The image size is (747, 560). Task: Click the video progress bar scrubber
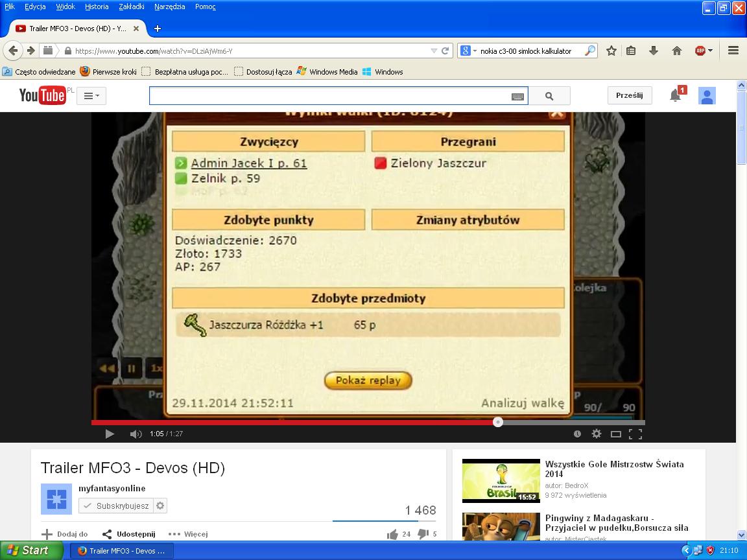click(x=497, y=422)
